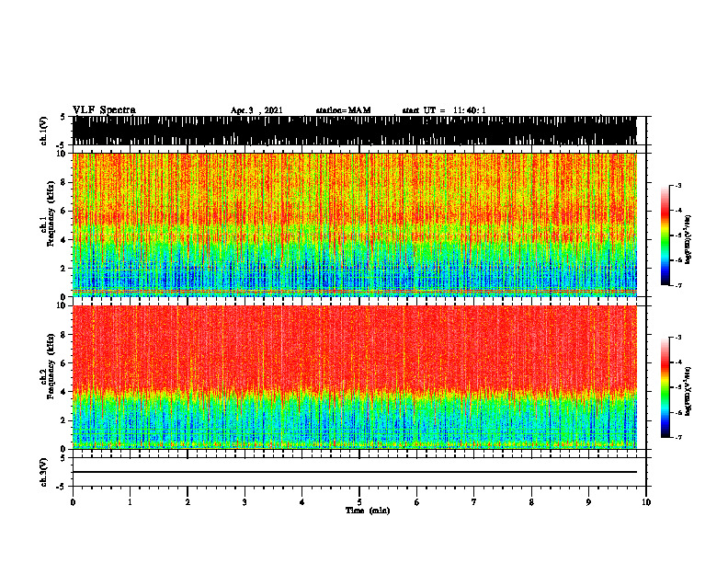Click the 5 tick of ch.1(V) panel
The height and width of the screenshot is (563, 728).
63,117
